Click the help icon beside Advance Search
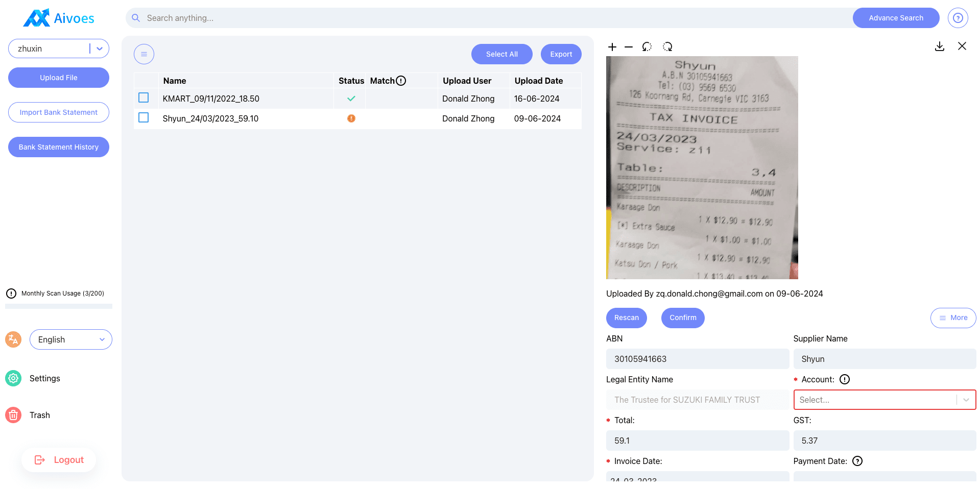Viewport: 980px width, 489px height. pyautogui.click(x=958, y=18)
